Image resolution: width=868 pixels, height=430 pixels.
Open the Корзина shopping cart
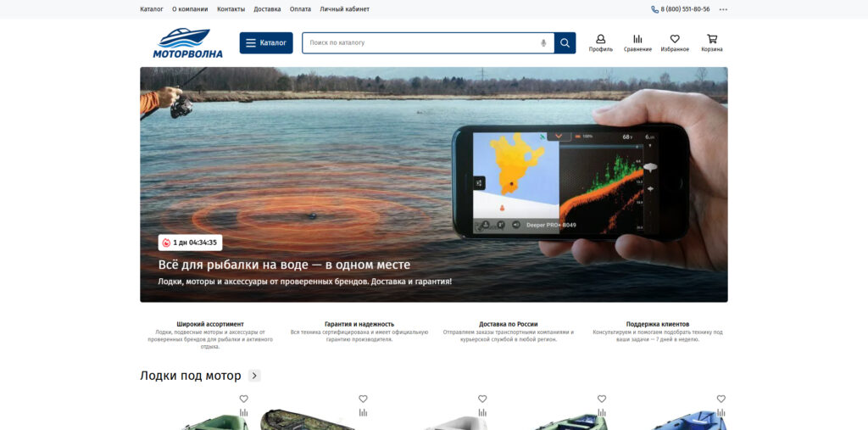click(712, 42)
